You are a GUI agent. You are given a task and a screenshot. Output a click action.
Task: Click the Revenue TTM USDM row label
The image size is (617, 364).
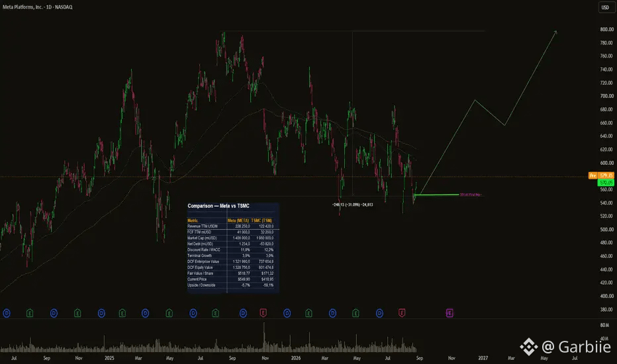[x=203, y=226]
